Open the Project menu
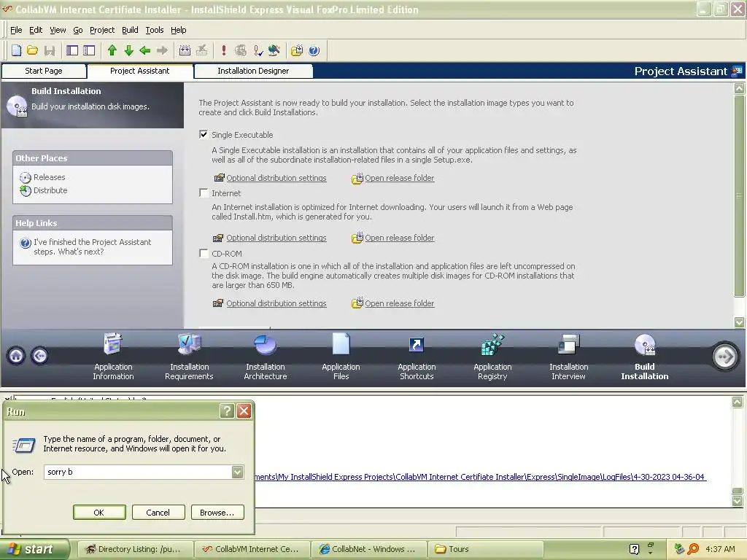Viewport: 747px width, 560px height. click(102, 30)
